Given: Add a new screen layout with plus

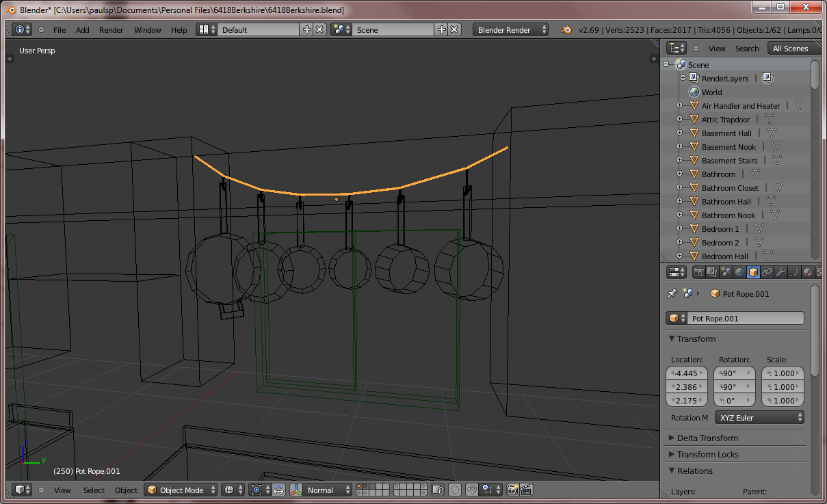Looking at the screenshot, I should [x=306, y=29].
